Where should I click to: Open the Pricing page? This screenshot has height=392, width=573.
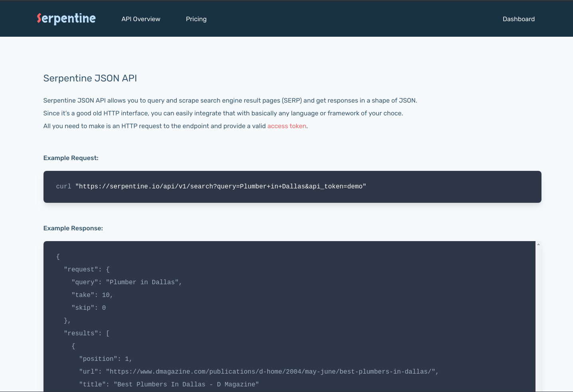(196, 19)
